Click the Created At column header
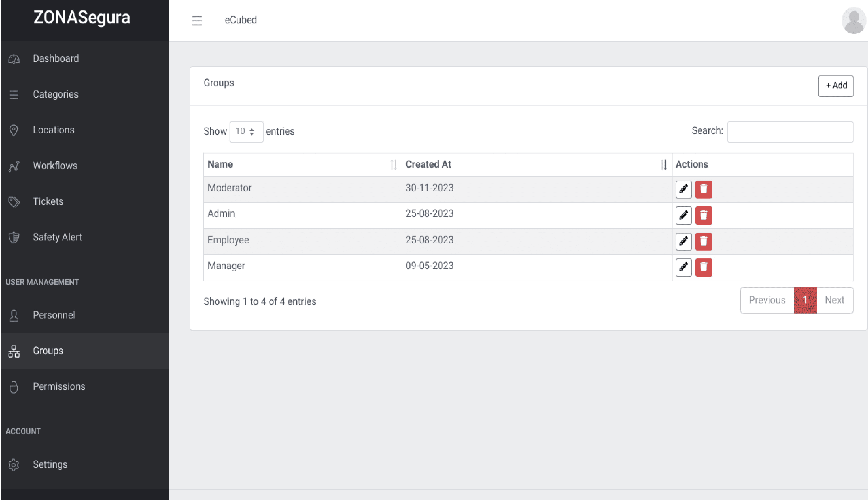The height and width of the screenshot is (500, 868). pyautogui.click(x=537, y=165)
